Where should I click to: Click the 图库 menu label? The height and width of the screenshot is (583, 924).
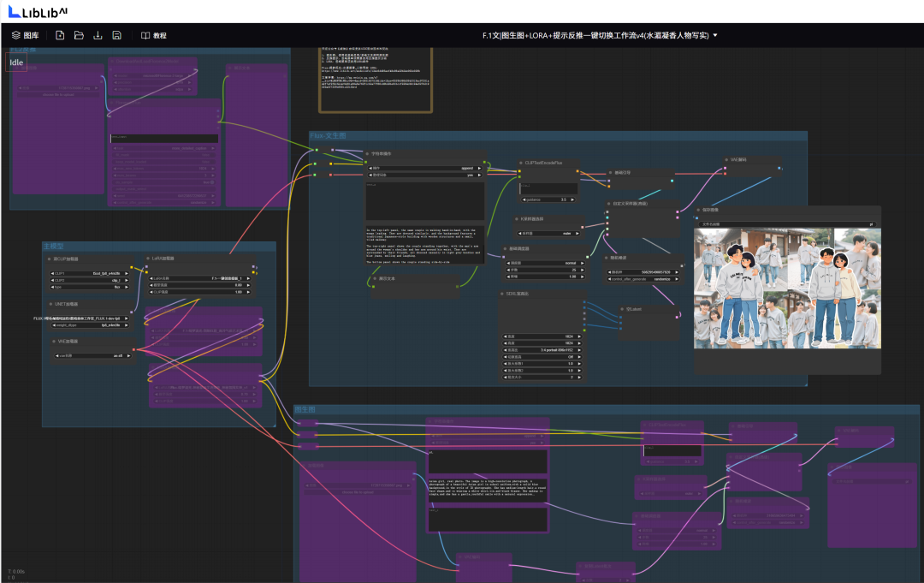32,35
